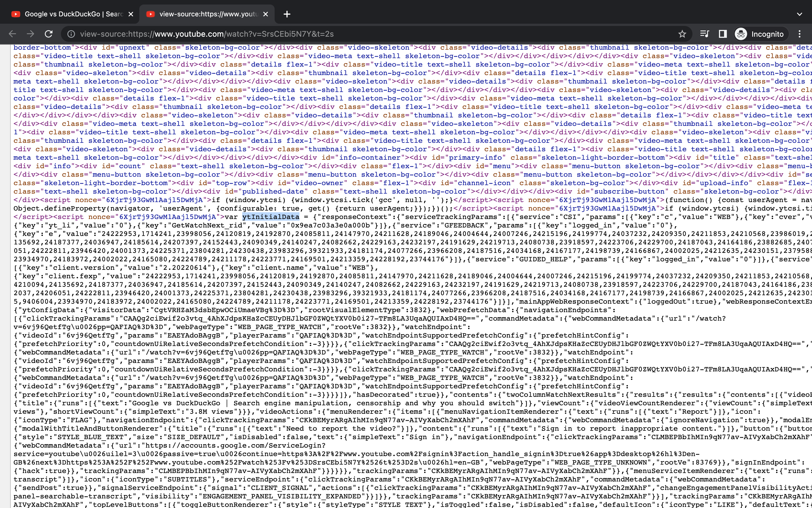Screen dimensions: 812x508
Task: Click the 'Object.defineProperty(navigator' code text
Action: click(x=80, y=208)
